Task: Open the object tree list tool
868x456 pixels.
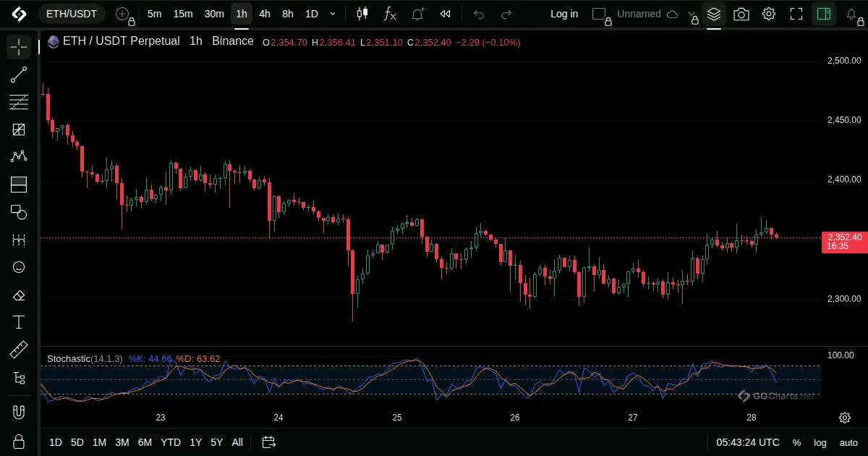Action: click(x=19, y=377)
